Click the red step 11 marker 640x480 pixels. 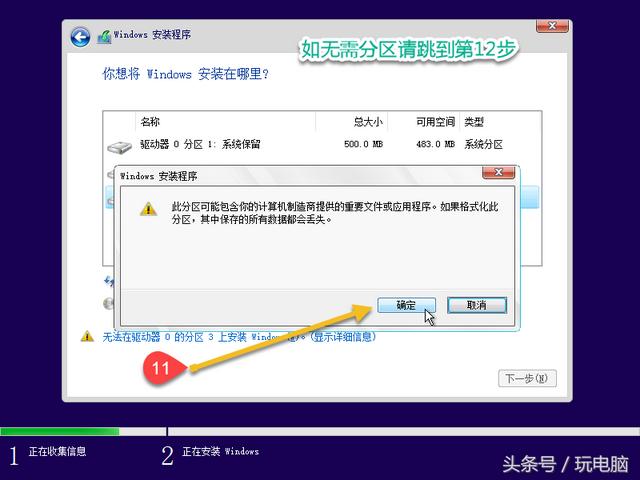[160, 368]
